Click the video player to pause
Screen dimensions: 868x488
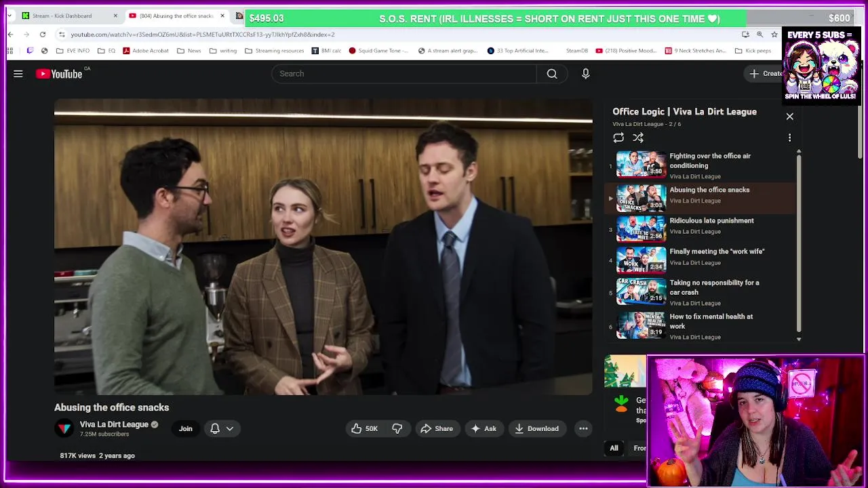(323, 247)
